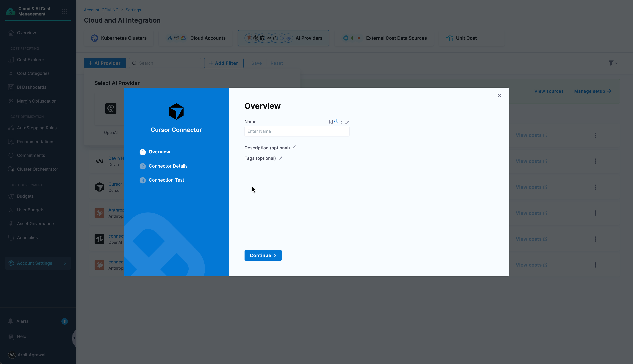Select the OpenAI provider card icon

[111, 109]
